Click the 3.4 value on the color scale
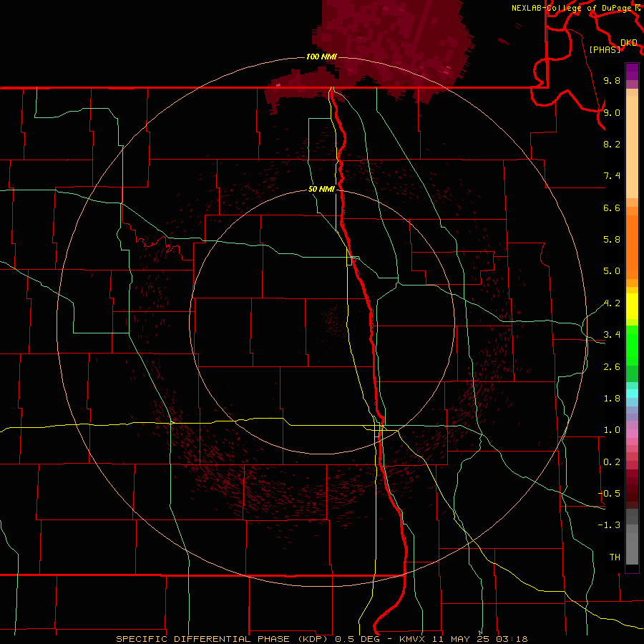Viewport: 644px width, 644px height. pos(612,335)
